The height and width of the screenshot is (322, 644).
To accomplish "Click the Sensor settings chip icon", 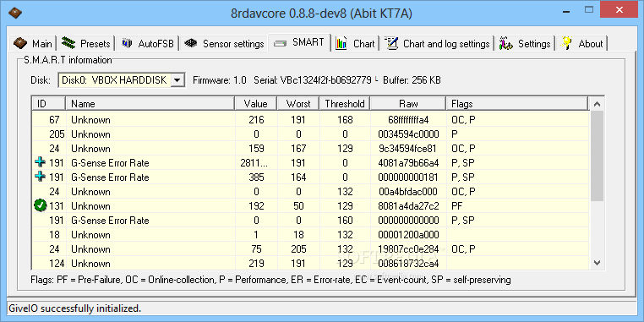I will click(x=190, y=43).
